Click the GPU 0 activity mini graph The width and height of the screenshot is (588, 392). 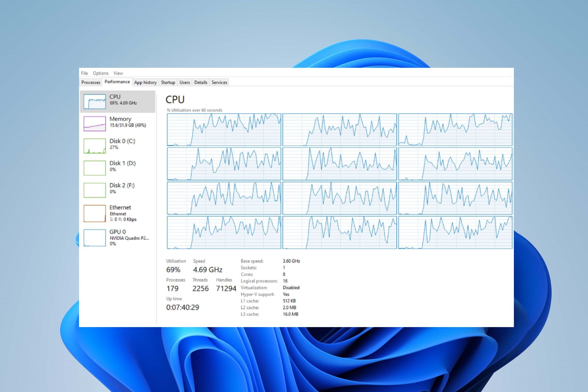[94, 238]
